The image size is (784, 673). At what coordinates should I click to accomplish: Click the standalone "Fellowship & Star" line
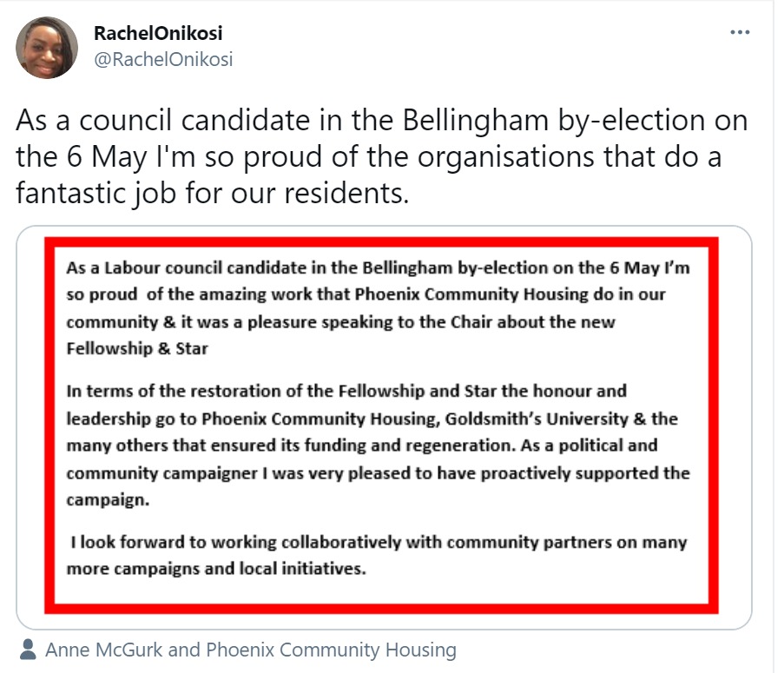137,350
